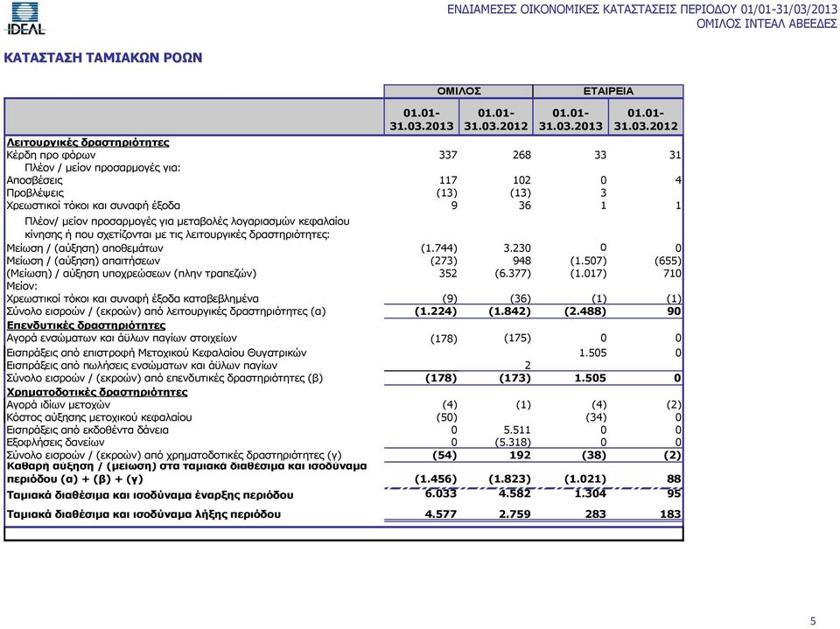Click row label Χρεωστικοί τόκοι και συναφή έξοδα καταβεβλημένα

point(132,298)
